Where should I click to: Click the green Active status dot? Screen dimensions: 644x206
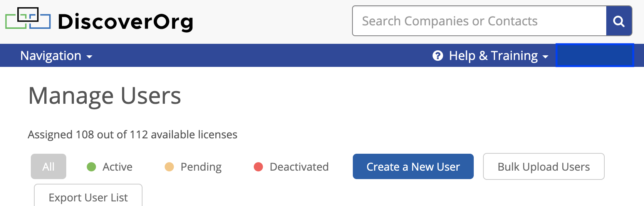(x=91, y=167)
